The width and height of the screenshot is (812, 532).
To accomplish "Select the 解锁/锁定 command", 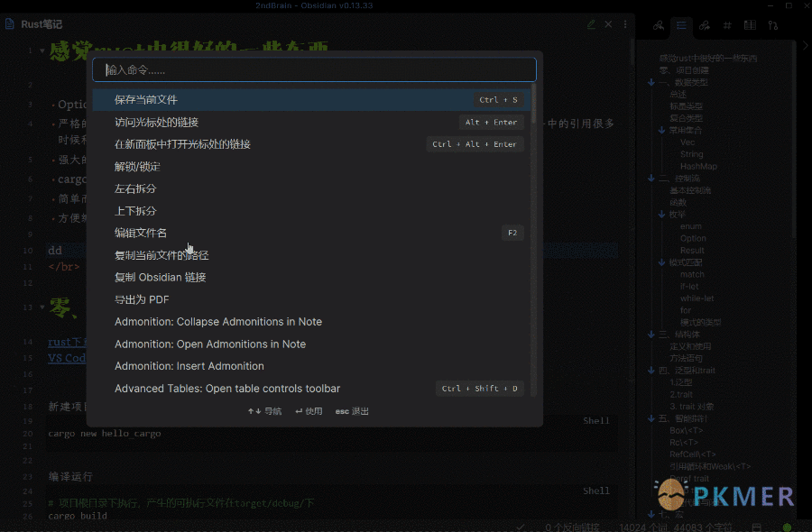I will pos(312,167).
